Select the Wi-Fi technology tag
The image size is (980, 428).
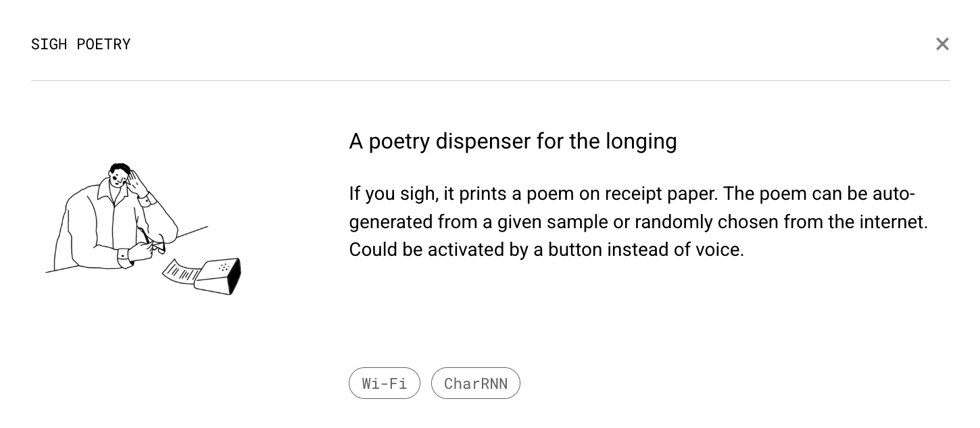385,383
